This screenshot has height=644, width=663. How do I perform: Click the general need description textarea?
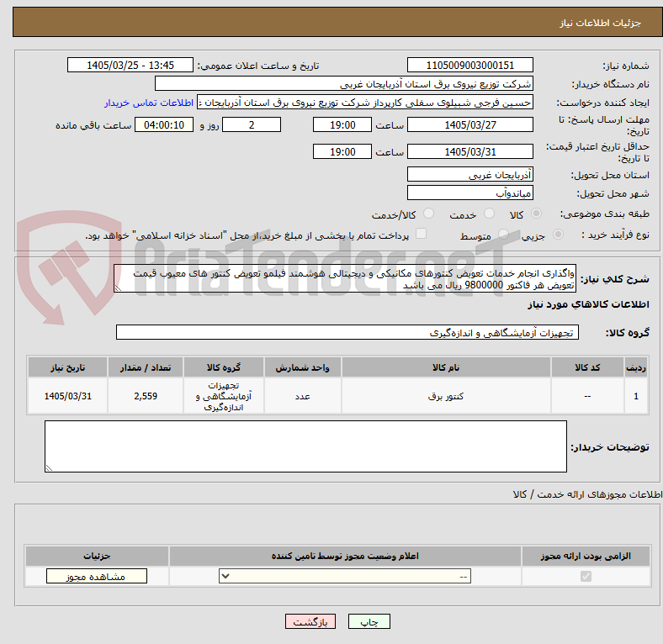pos(345,278)
